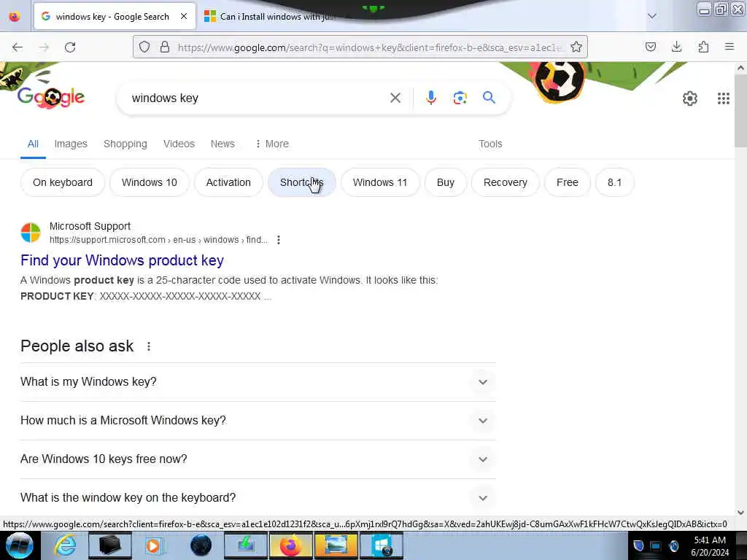
Task: Filter by Shortcuts chip
Action: point(301,182)
